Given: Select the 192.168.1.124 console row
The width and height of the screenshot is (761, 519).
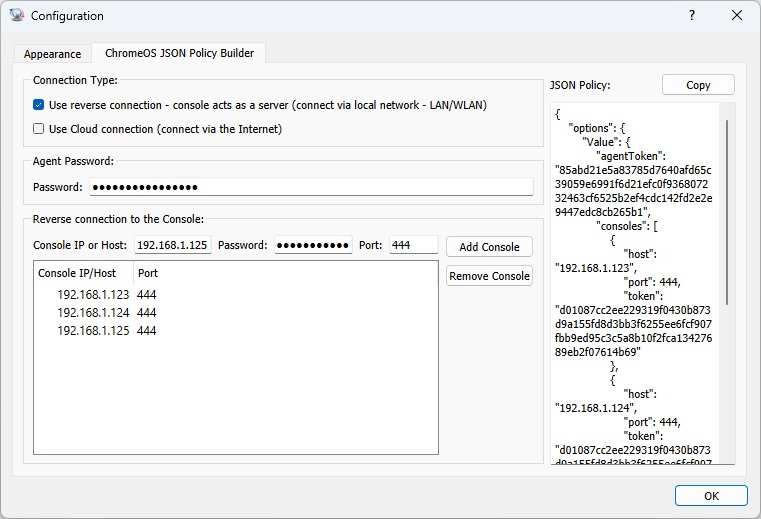Looking at the screenshot, I should 93,313.
